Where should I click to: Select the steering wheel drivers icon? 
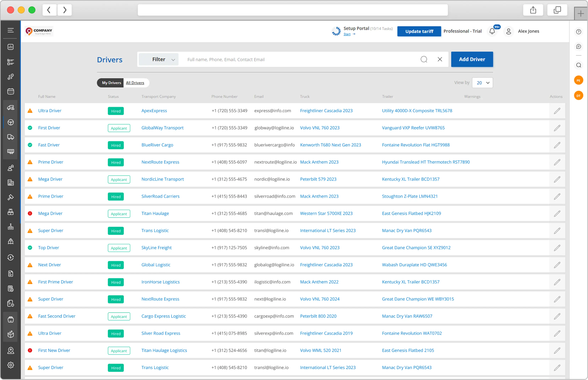(10, 122)
